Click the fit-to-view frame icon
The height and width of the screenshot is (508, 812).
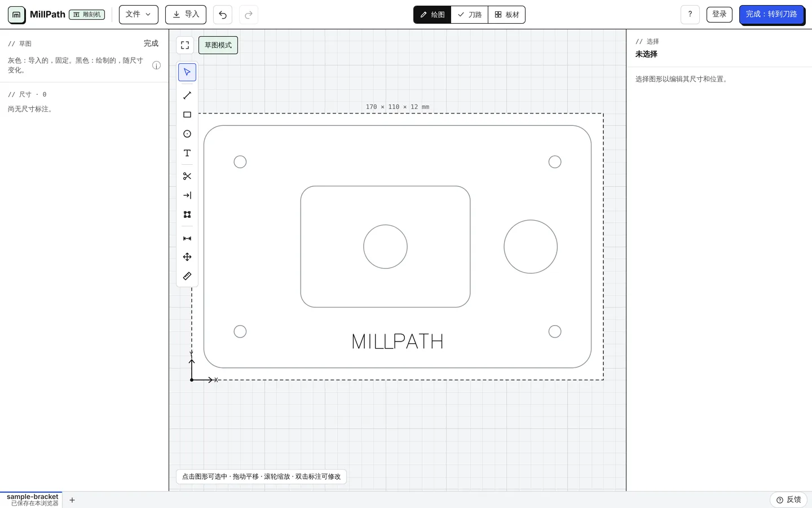coord(185,45)
